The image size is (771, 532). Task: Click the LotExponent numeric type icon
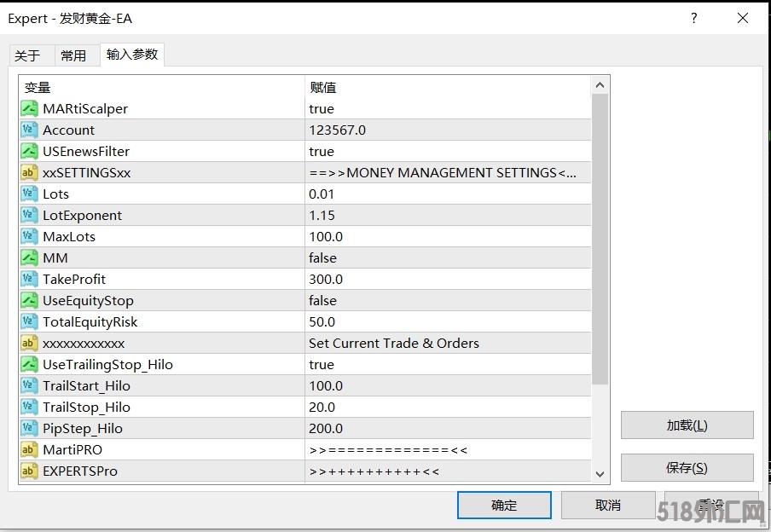[x=29, y=216]
